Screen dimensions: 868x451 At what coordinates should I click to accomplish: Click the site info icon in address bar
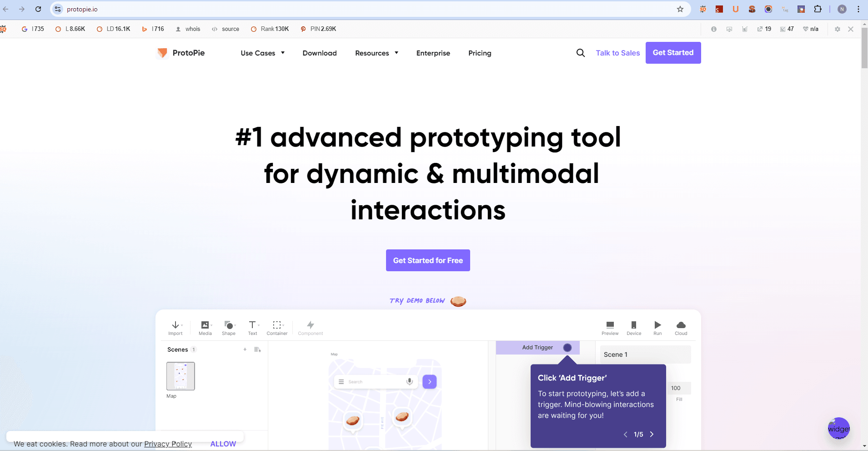(x=58, y=9)
